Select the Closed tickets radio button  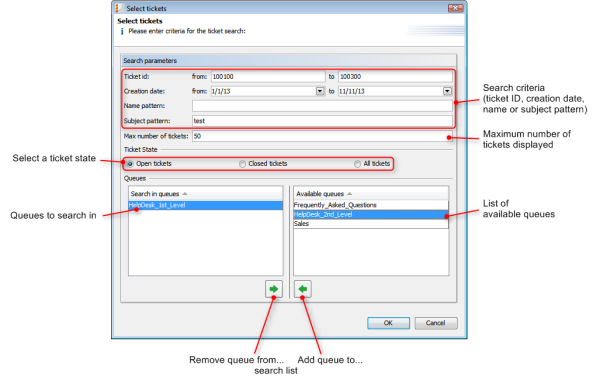point(242,164)
